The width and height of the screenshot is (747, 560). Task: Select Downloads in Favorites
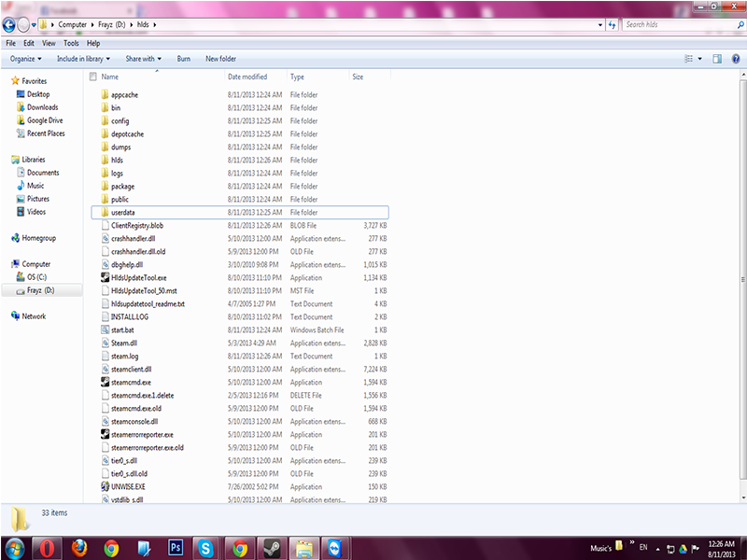pyautogui.click(x=42, y=107)
